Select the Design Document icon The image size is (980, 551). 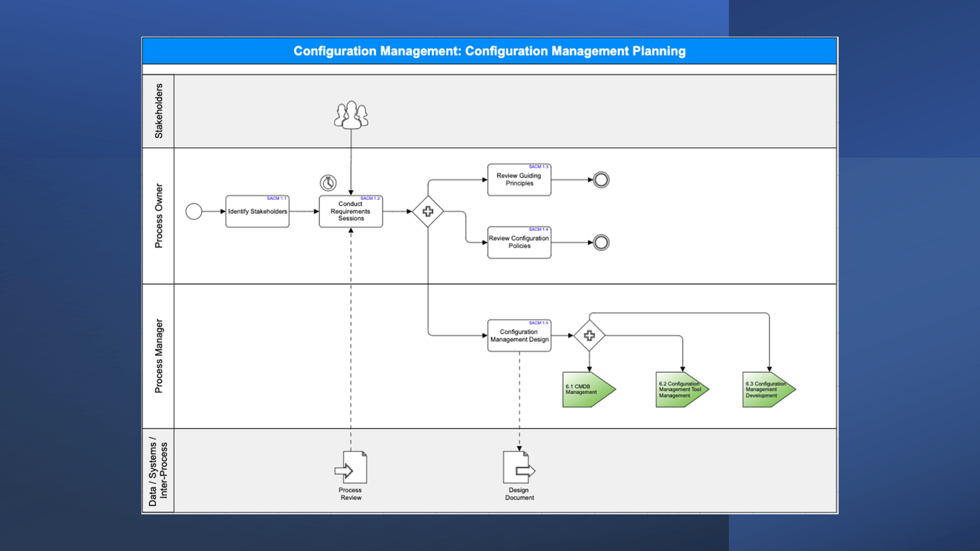coord(519,468)
